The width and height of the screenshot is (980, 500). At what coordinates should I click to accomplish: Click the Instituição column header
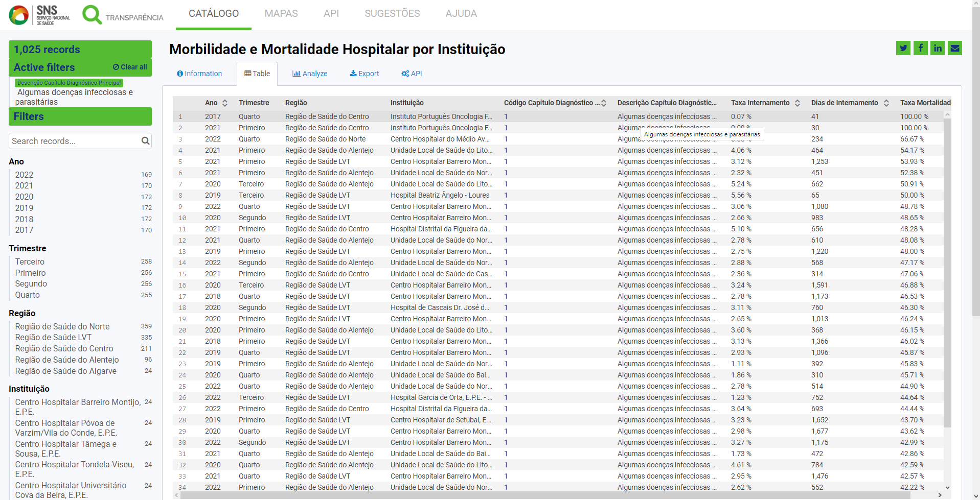[x=407, y=103]
